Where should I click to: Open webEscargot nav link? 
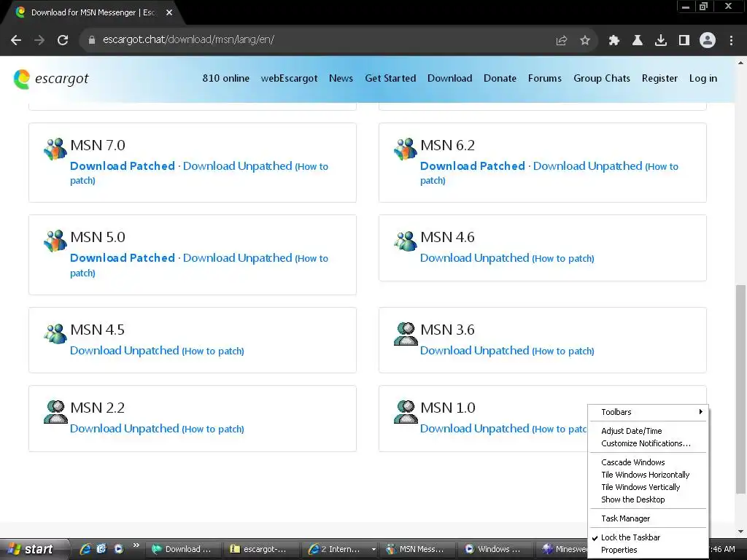tap(289, 79)
